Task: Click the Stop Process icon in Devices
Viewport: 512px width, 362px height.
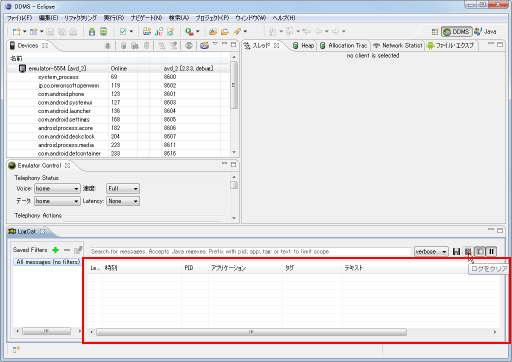Action: click(189, 46)
